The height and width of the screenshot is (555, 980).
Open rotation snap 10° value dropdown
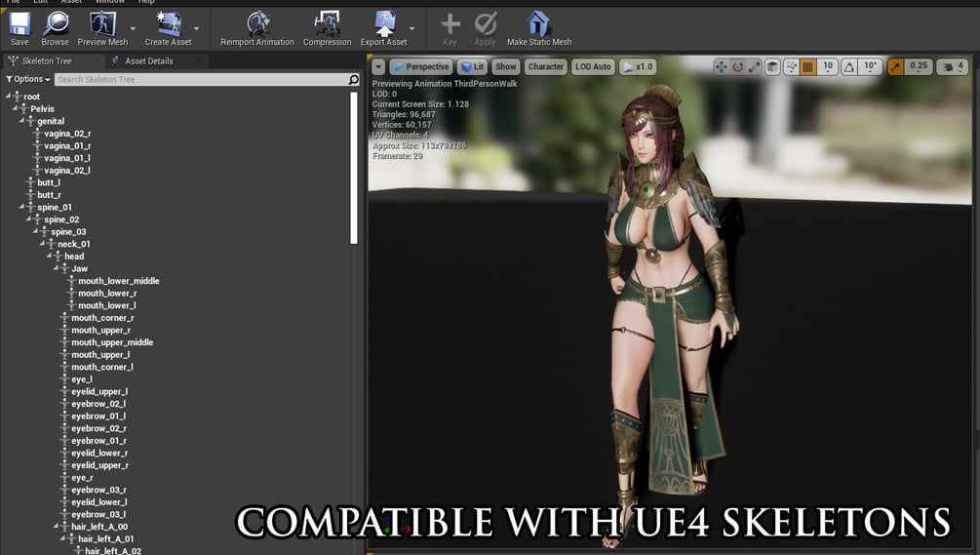pos(870,67)
